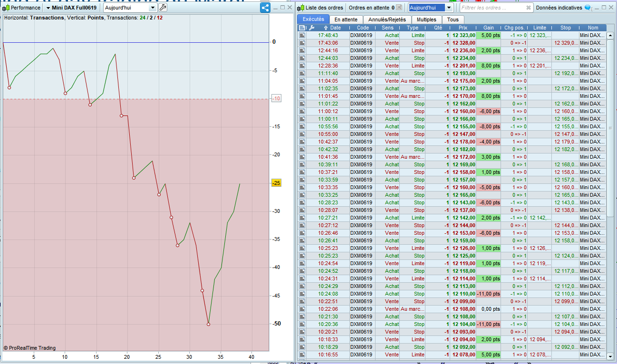This screenshot has width=617, height=364.
Task: Open details icon for the 10:28:23 order
Action: [x=302, y=202]
